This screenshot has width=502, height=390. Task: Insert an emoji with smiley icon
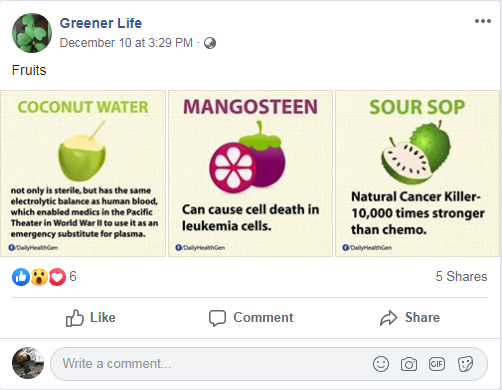[381, 364]
